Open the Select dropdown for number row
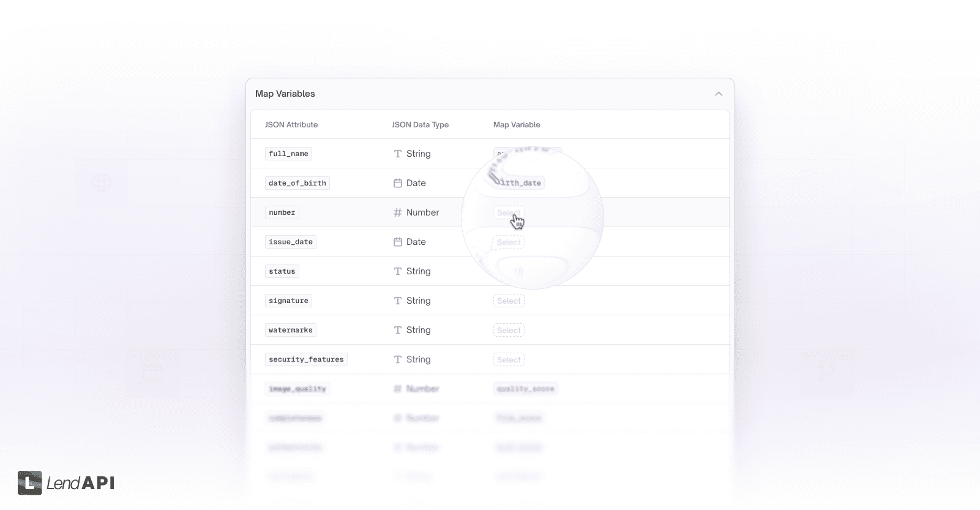This screenshot has height=510, width=980. [509, 212]
